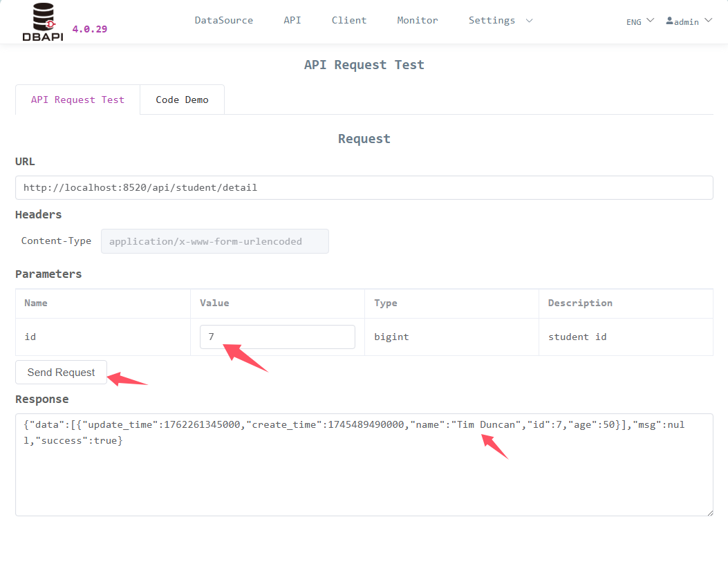Open the admin account dropdown
Image resolution: width=728 pixels, height=564 pixels.
[x=688, y=21]
